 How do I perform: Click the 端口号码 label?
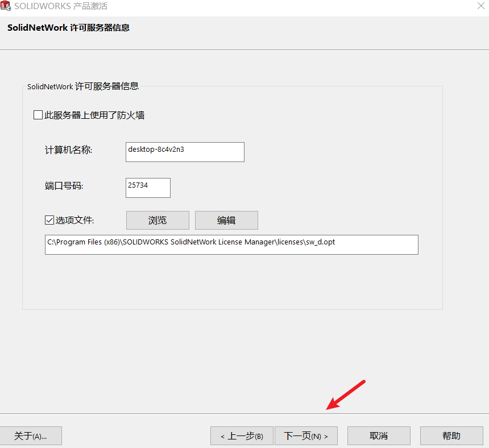[64, 185]
